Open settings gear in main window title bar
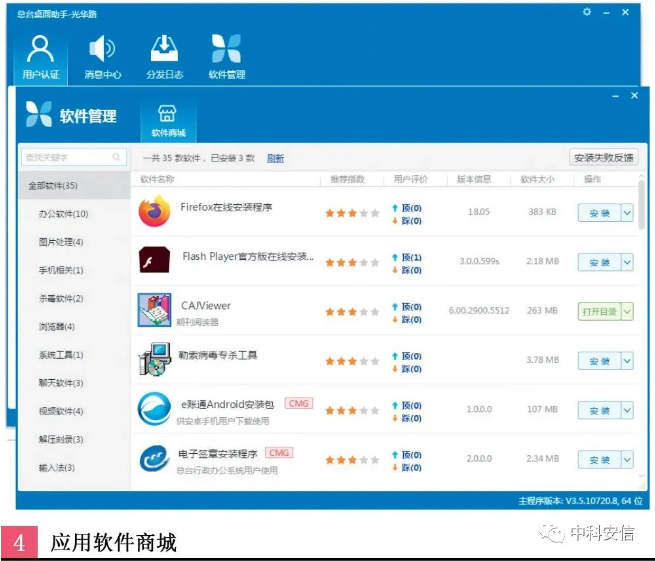The width and height of the screenshot is (655, 561). coord(587,12)
